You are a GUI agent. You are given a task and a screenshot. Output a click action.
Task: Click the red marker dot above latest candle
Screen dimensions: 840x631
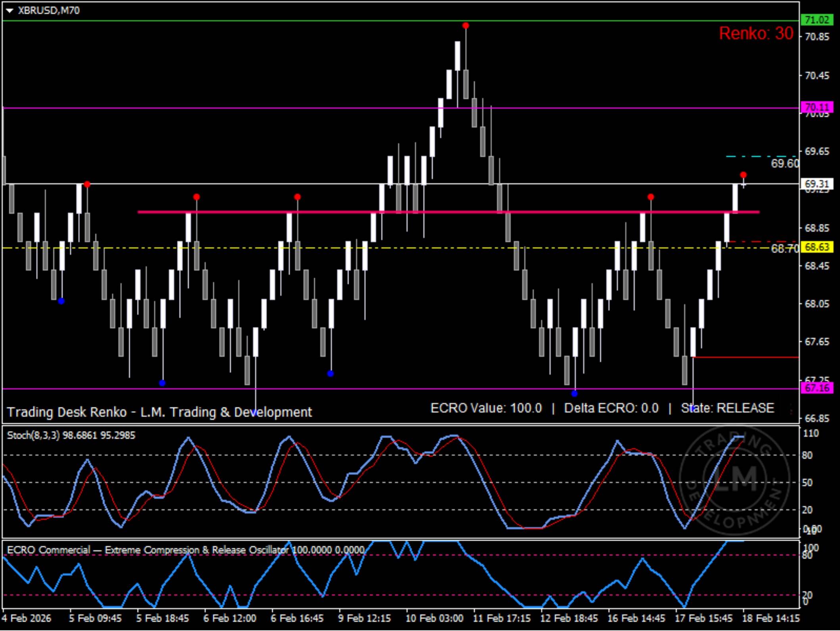click(x=743, y=175)
